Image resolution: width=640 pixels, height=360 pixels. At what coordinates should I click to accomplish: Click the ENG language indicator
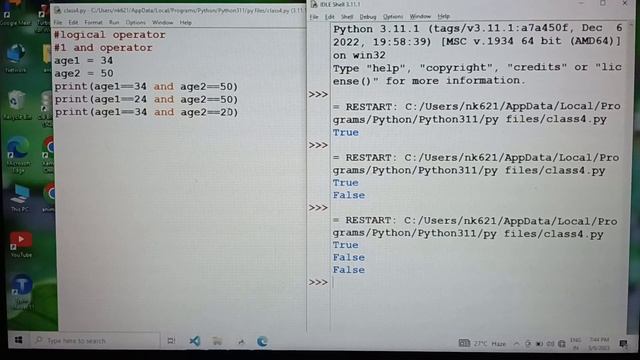(576, 344)
